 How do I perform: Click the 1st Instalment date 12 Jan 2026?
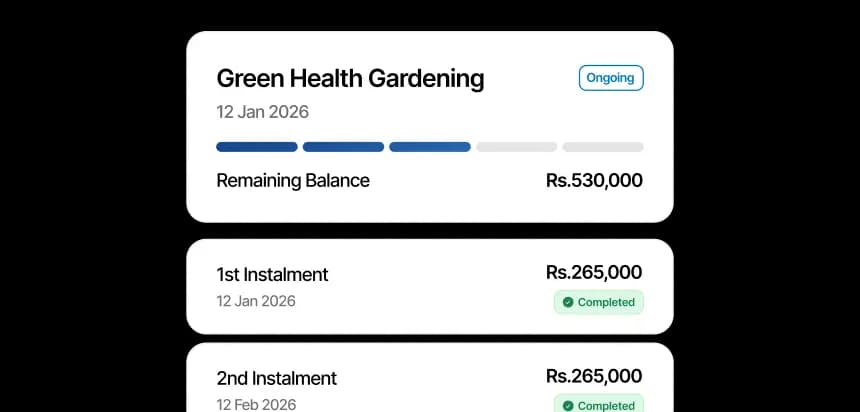(x=256, y=300)
